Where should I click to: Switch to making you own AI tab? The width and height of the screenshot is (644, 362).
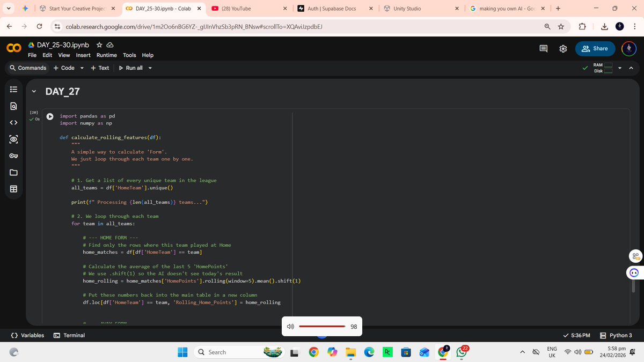pos(507,9)
